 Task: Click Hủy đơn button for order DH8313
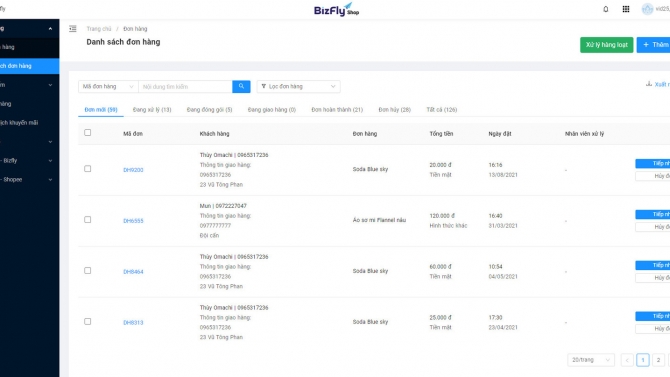pos(653,329)
